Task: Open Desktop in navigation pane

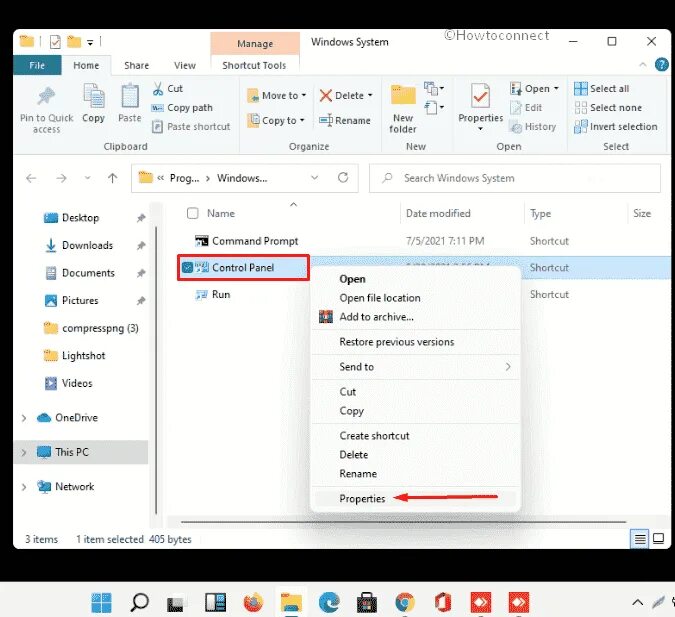Action: [81, 218]
